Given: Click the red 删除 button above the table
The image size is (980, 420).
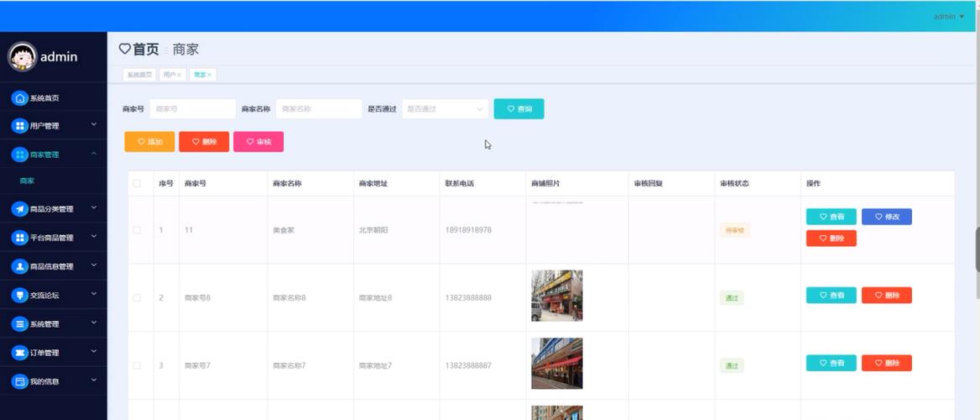Looking at the screenshot, I should [x=204, y=142].
